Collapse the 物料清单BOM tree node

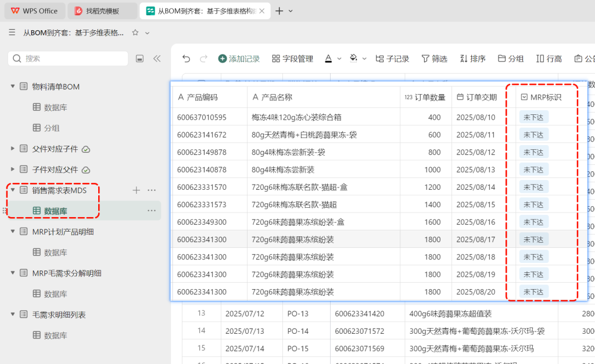(13, 87)
